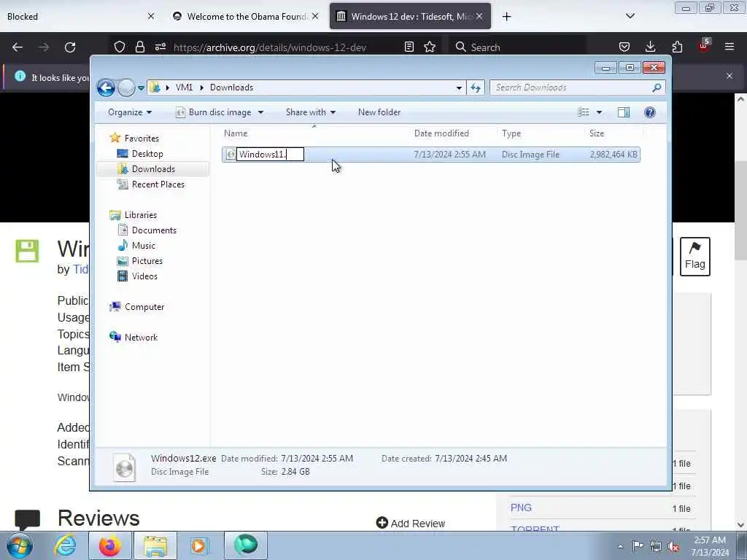
Task: Bookmark this page with star icon
Action: coord(430,47)
